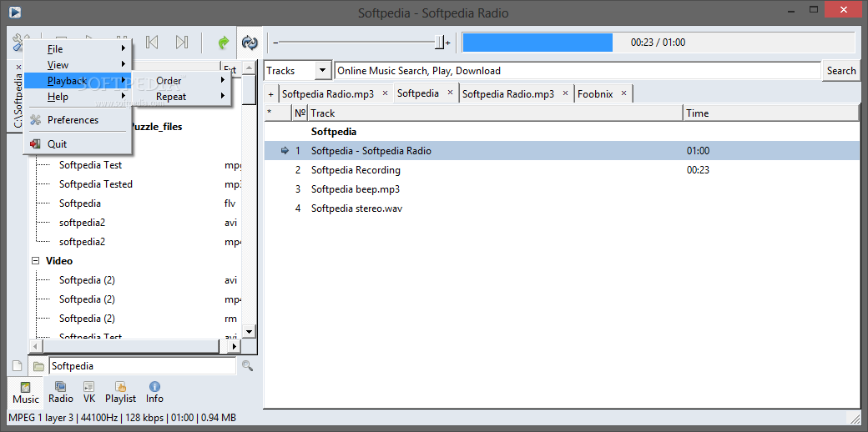Click the Softpedia group header row

(x=562, y=132)
